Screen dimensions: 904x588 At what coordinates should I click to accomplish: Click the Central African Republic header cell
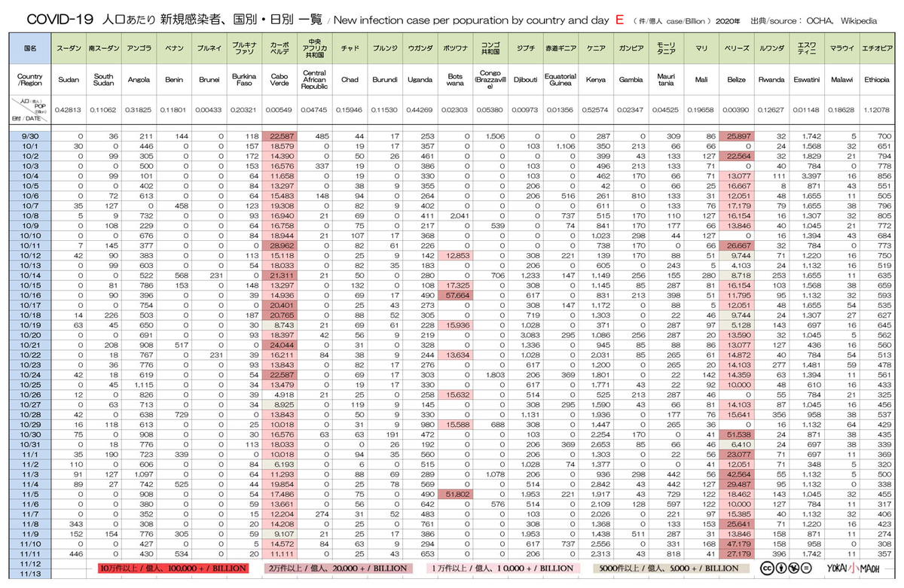(x=313, y=79)
